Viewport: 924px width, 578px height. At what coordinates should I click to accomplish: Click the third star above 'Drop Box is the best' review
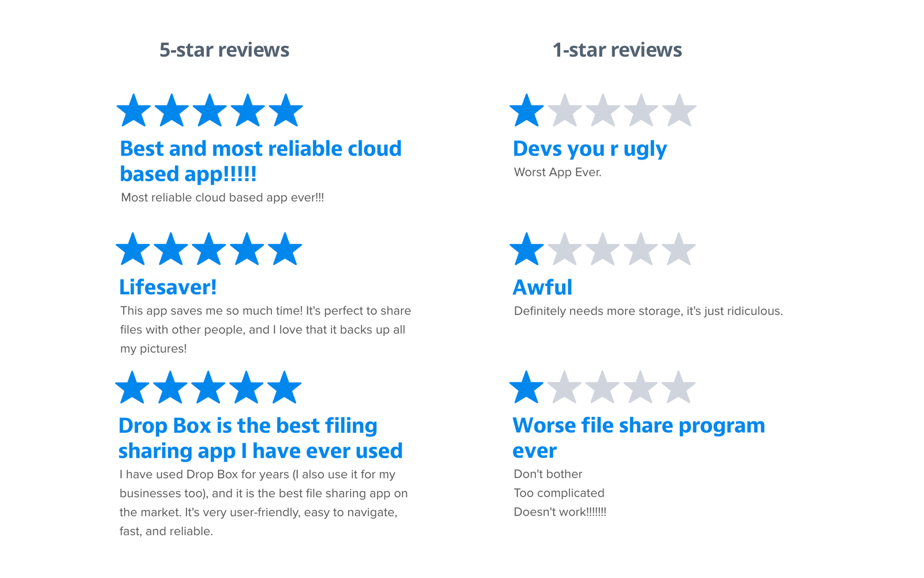[208, 388]
